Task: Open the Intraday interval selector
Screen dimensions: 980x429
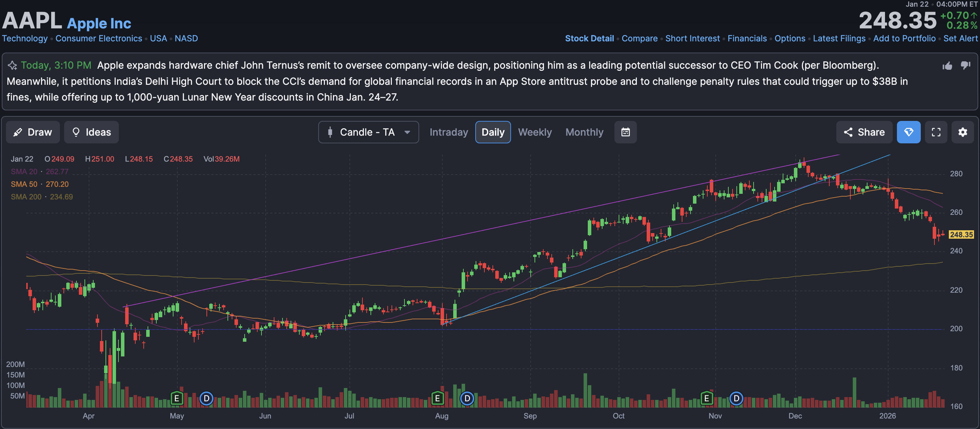Action: pos(449,132)
